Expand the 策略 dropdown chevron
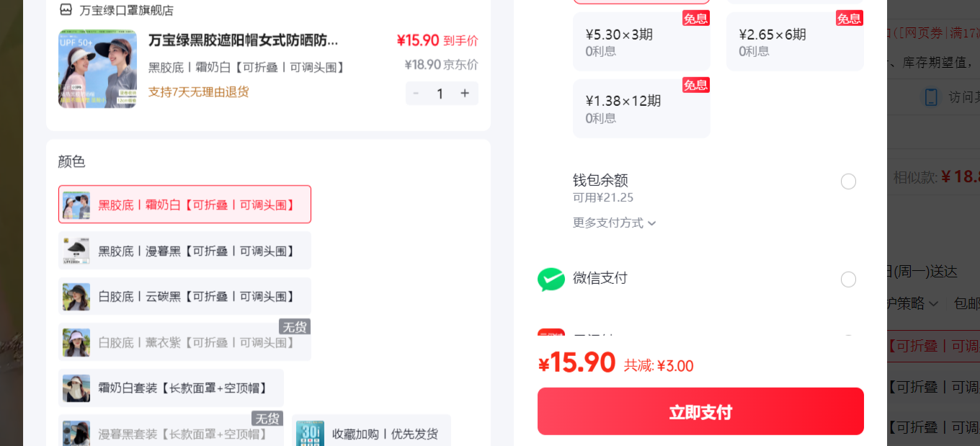The image size is (980, 446). (934, 304)
